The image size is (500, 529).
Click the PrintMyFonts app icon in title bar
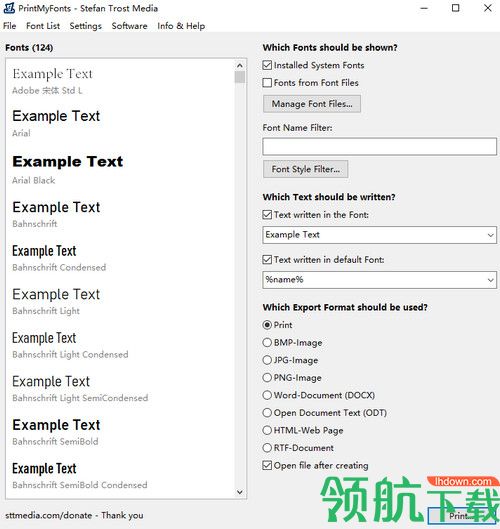pos(9,8)
